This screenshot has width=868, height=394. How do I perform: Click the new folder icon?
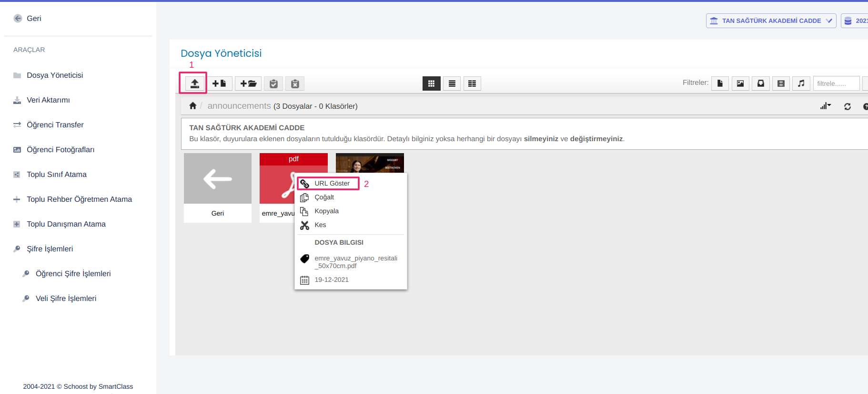click(x=248, y=83)
